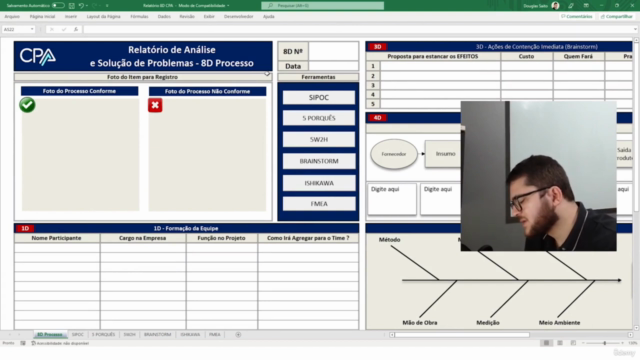640x360 pixels.
Task: Click the CPA logo
Action: [x=38, y=56]
